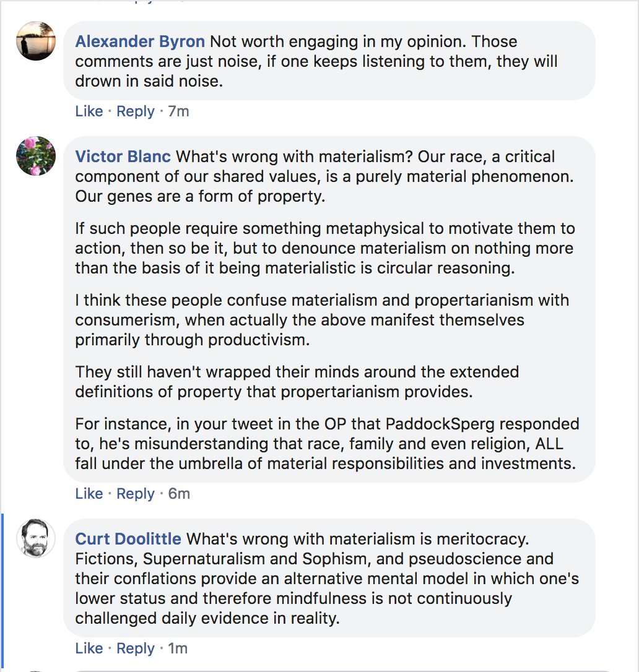Screen dimensions: 639x672
Task: Click the 6m comment timestamp
Action: tap(179, 494)
